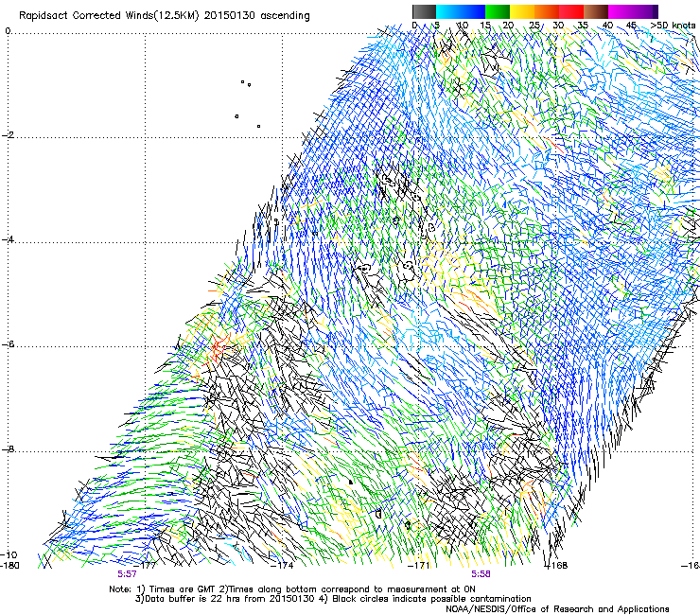Click the 'Data buffer is 22 hrs' note

coord(225,599)
